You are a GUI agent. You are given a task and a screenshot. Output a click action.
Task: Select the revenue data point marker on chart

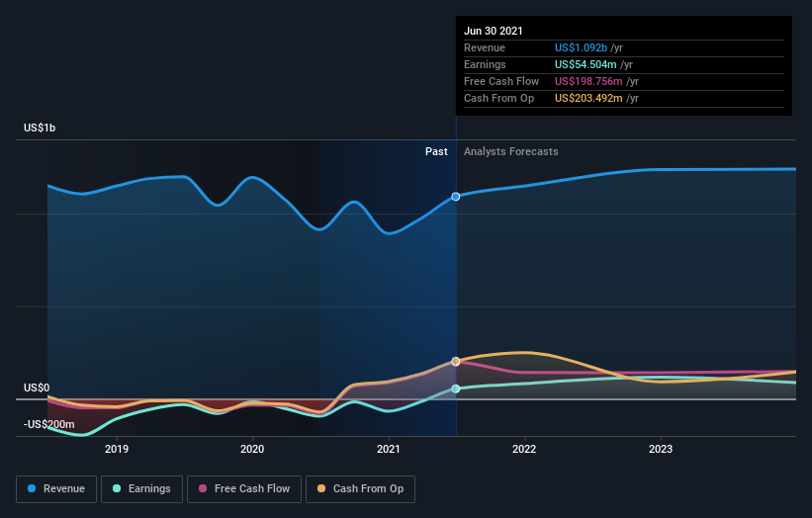point(456,197)
